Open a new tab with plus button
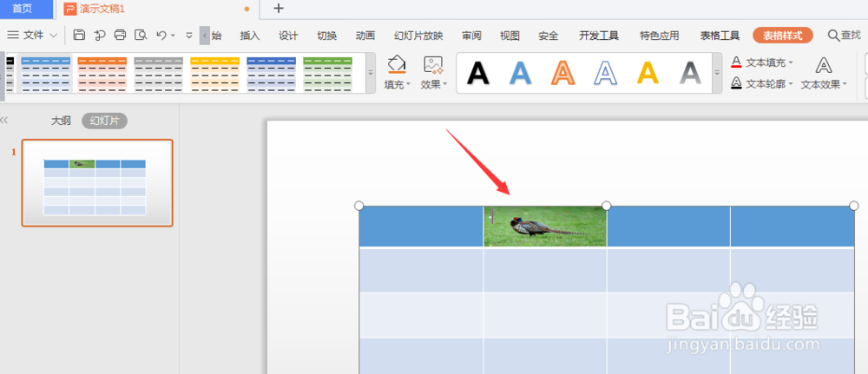 pos(279,9)
